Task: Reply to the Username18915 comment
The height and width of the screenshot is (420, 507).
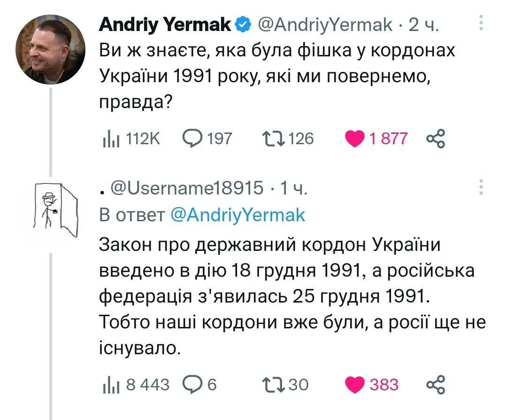Action: pyautogui.click(x=192, y=385)
